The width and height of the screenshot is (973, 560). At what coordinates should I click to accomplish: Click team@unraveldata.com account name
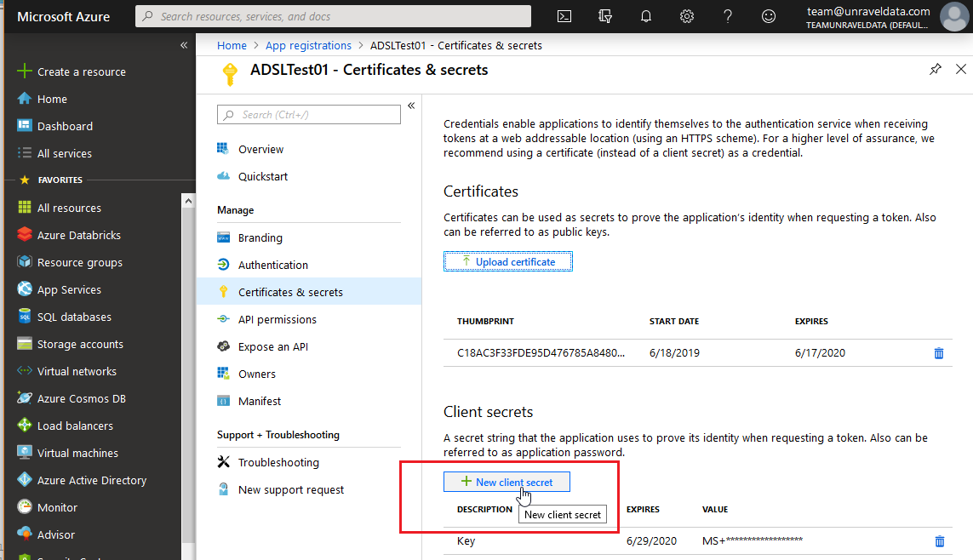[868, 11]
